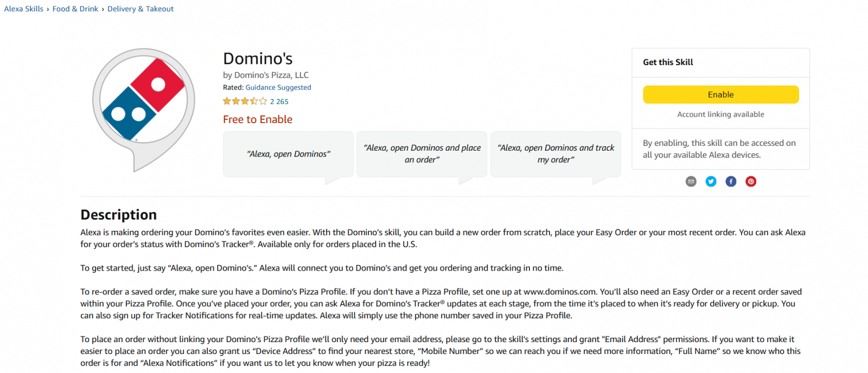This screenshot has width=868, height=373.
Task: View the 2 265 customer reviews
Action: tap(279, 101)
